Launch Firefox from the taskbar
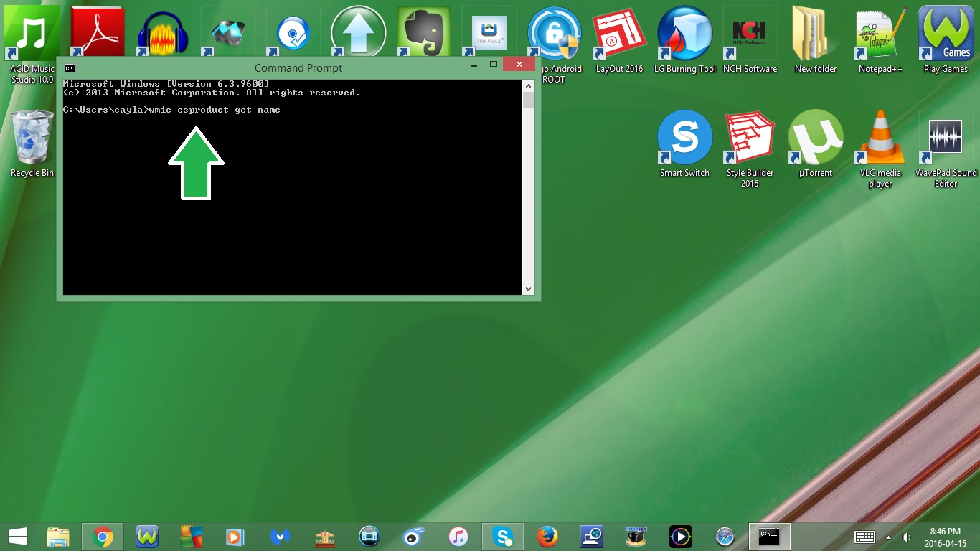Image resolution: width=980 pixels, height=551 pixels. tap(547, 536)
